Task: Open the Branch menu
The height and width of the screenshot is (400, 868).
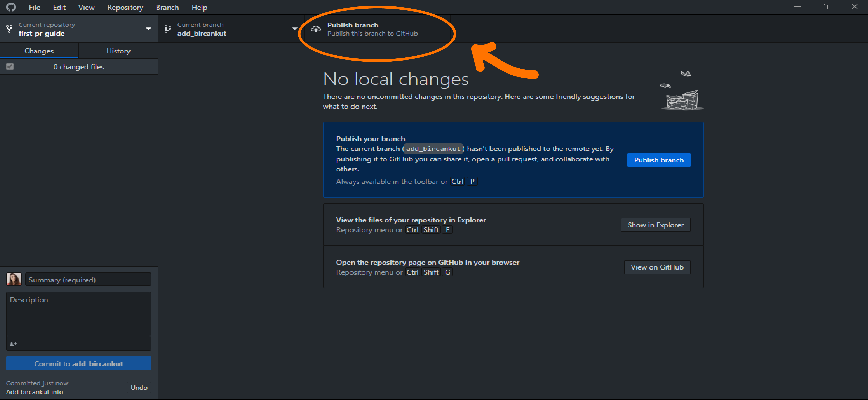Action: click(167, 7)
